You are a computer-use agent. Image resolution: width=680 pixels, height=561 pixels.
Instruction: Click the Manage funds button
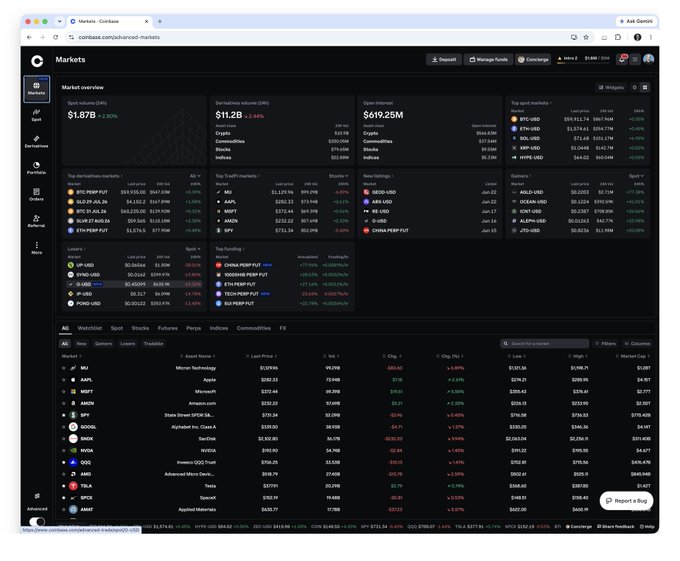(488, 59)
